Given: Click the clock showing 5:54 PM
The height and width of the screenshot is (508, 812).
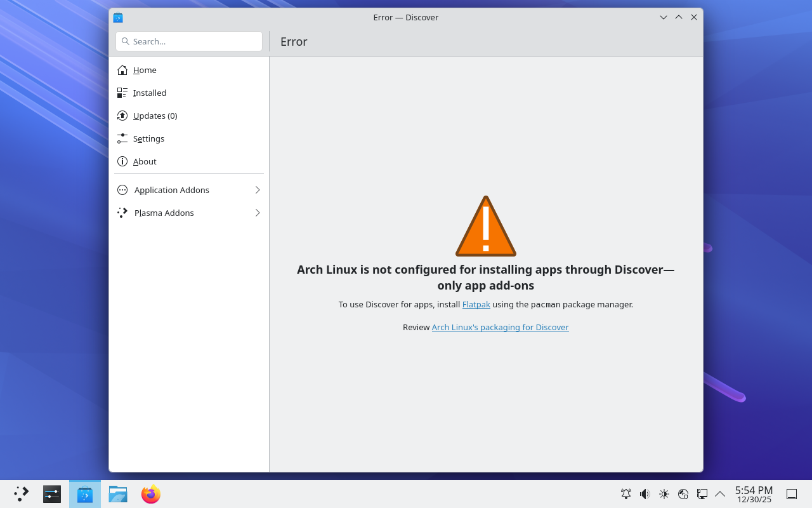Looking at the screenshot, I should tap(754, 494).
